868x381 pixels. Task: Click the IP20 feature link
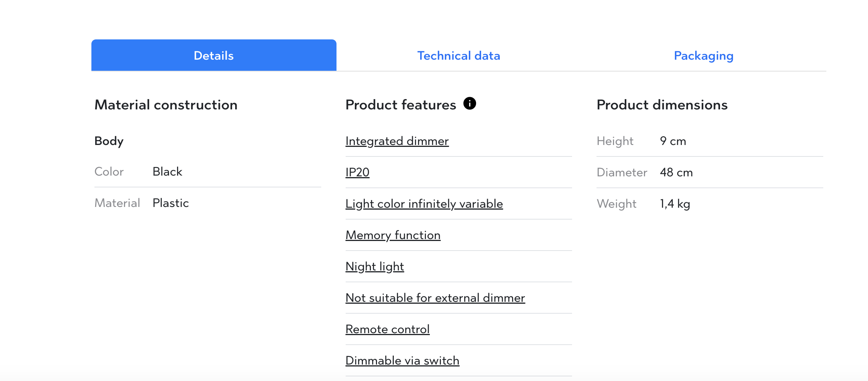[357, 173]
